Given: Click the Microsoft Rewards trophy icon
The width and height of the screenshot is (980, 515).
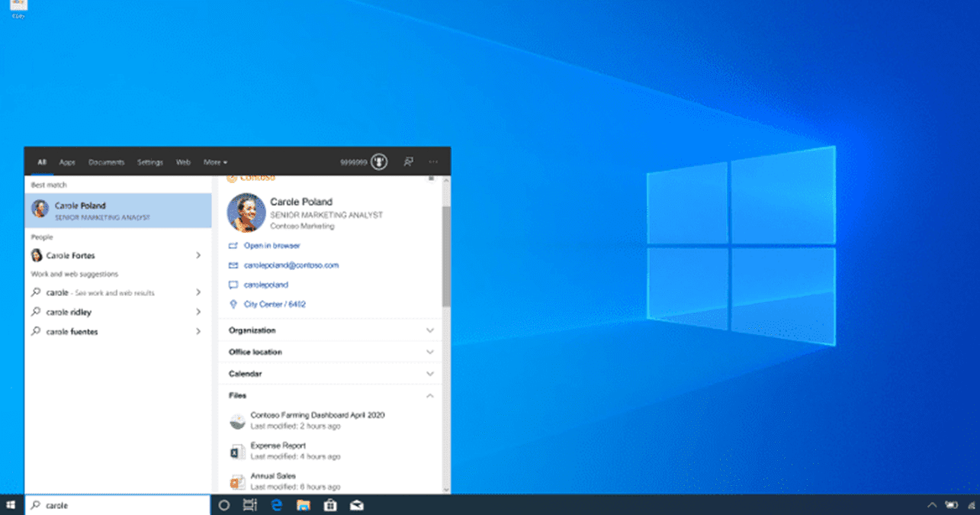Looking at the screenshot, I should coord(378,162).
